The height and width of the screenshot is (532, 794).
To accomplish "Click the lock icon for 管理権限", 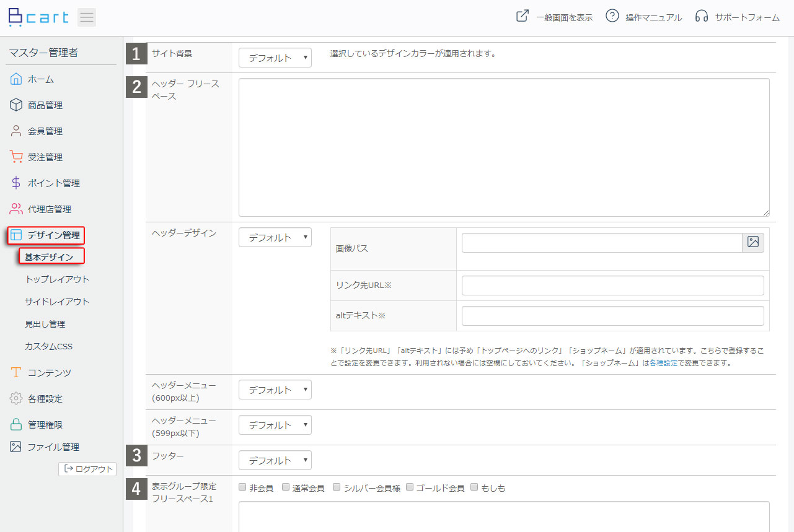I will coord(16,425).
